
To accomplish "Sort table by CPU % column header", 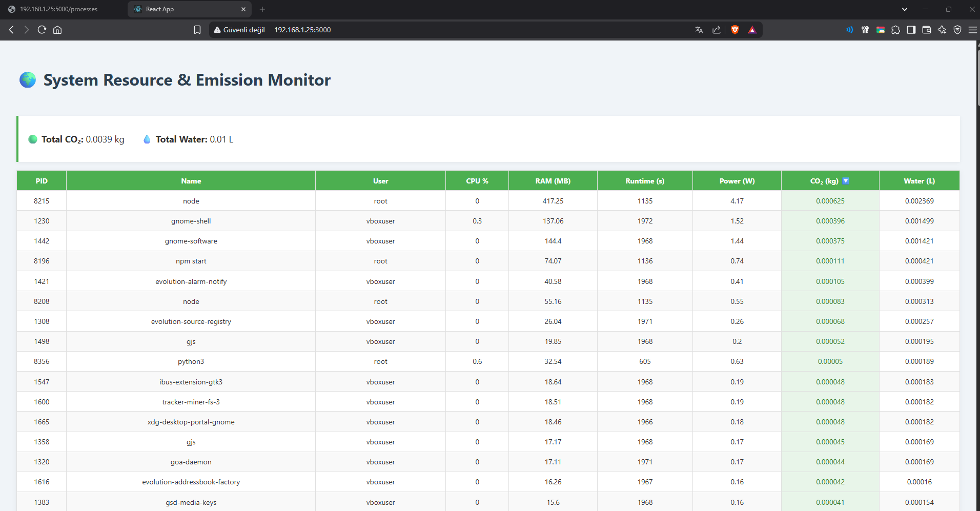I will click(x=477, y=181).
